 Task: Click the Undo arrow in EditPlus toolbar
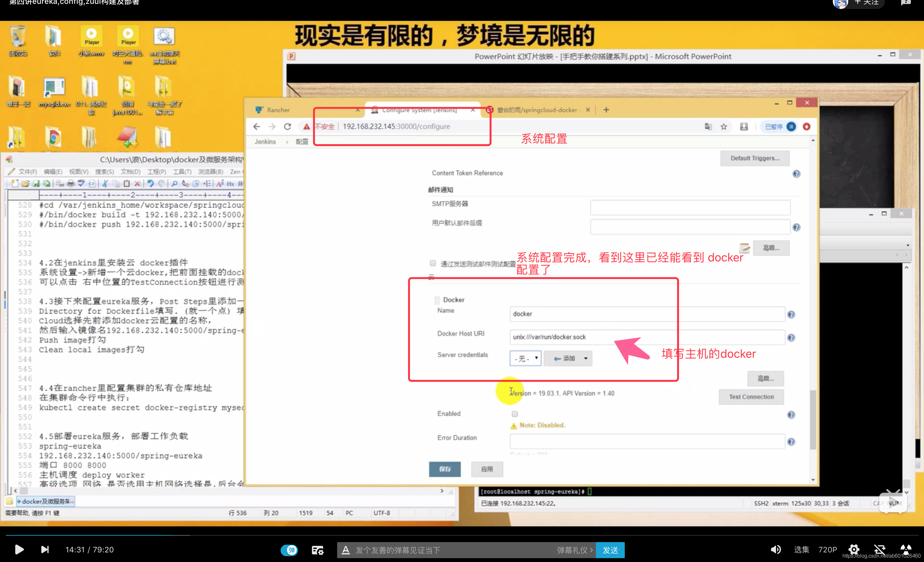point(150,183)
